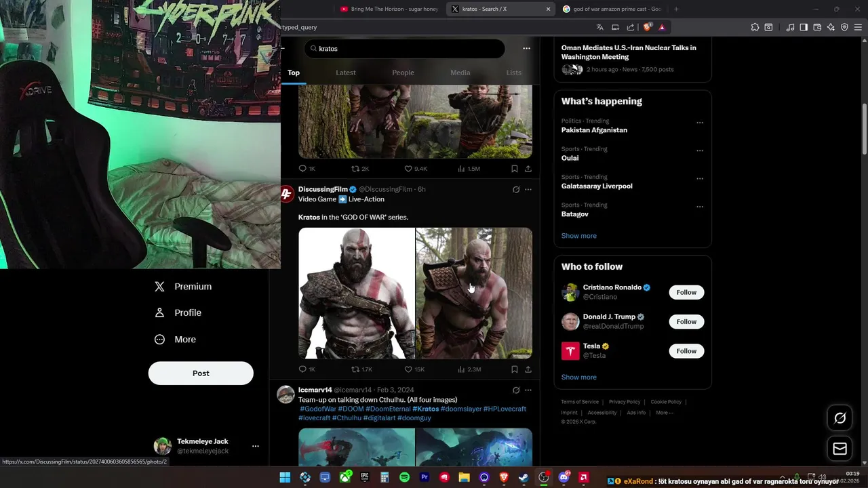
Task: Show more under Who to follow
Action: 579,378
